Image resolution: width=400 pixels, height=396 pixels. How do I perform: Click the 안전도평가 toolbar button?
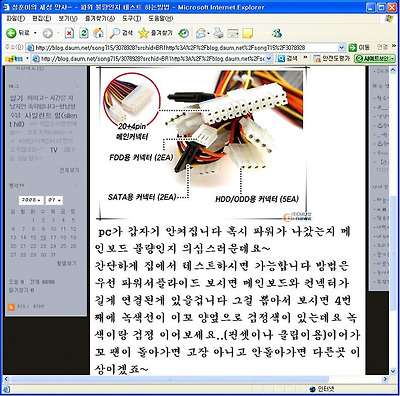(332, 59)
